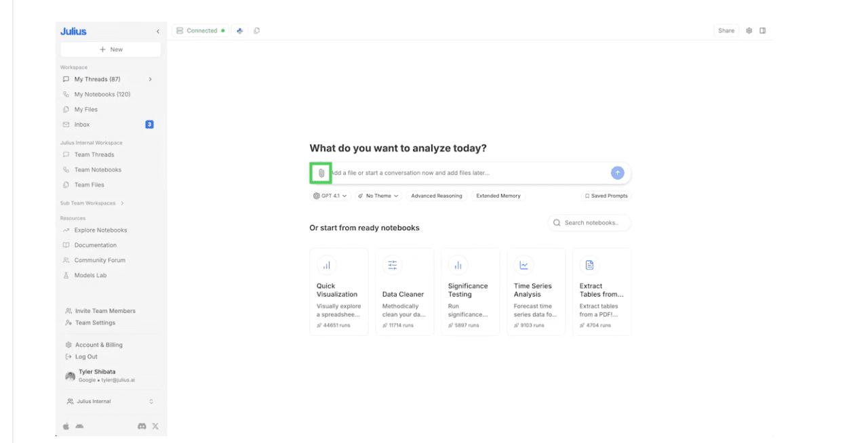This screenshot has width=868, height=443.
Task: Click the Python icon next to Connected
Action: pyautogui.click(x=239, y=30)
